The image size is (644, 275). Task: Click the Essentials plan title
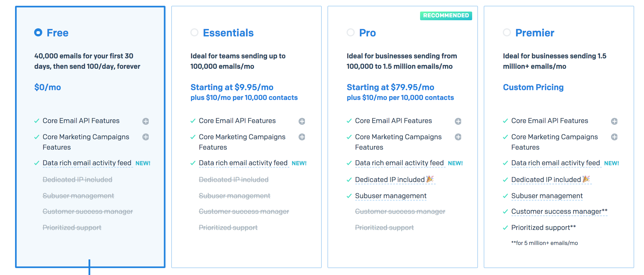pos(228,33)
